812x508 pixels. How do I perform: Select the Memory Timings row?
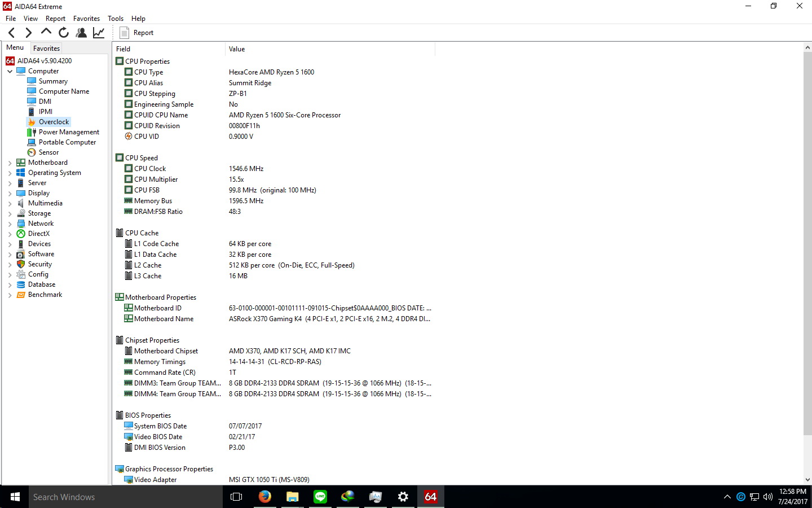pos(273,362)
